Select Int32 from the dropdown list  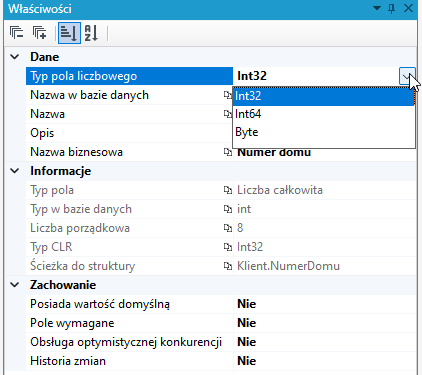pos(324,96)
